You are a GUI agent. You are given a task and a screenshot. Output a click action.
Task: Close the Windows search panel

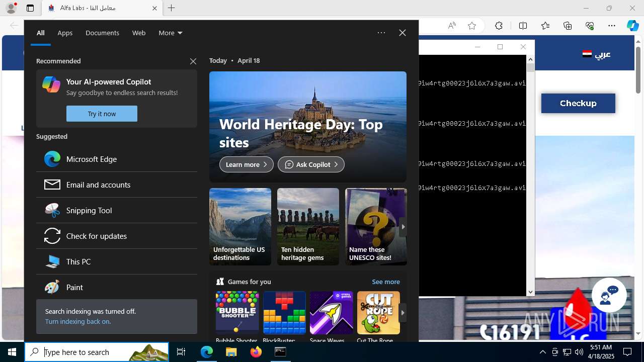point(403,33)
